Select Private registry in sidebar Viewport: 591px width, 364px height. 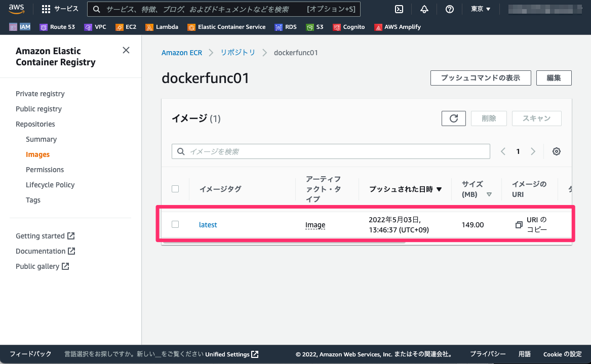tap(40, 94)
